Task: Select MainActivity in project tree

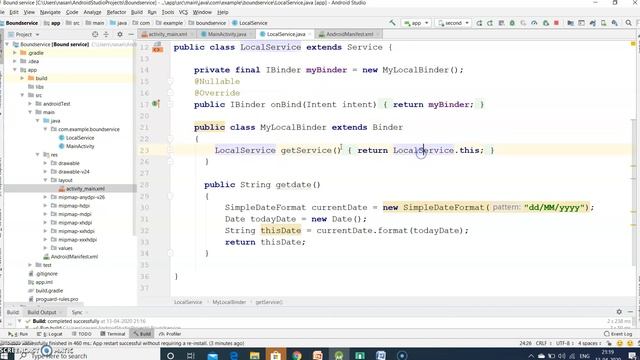Action: click(80, 146)
